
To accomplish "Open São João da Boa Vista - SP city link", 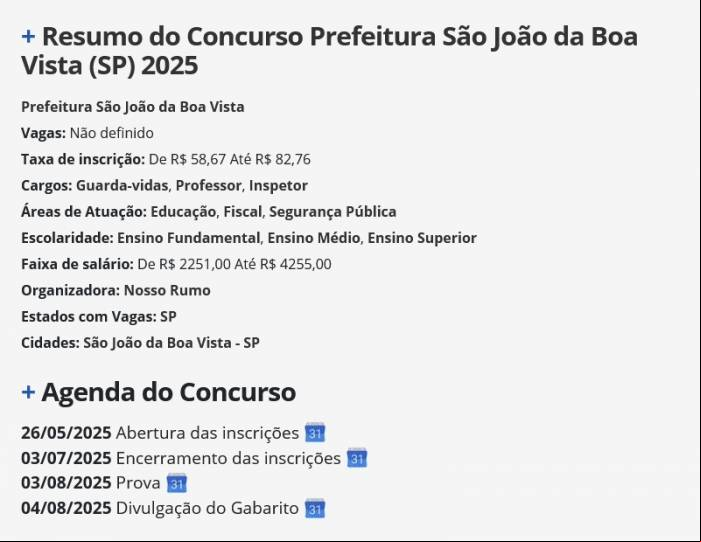I will point(171,343).
